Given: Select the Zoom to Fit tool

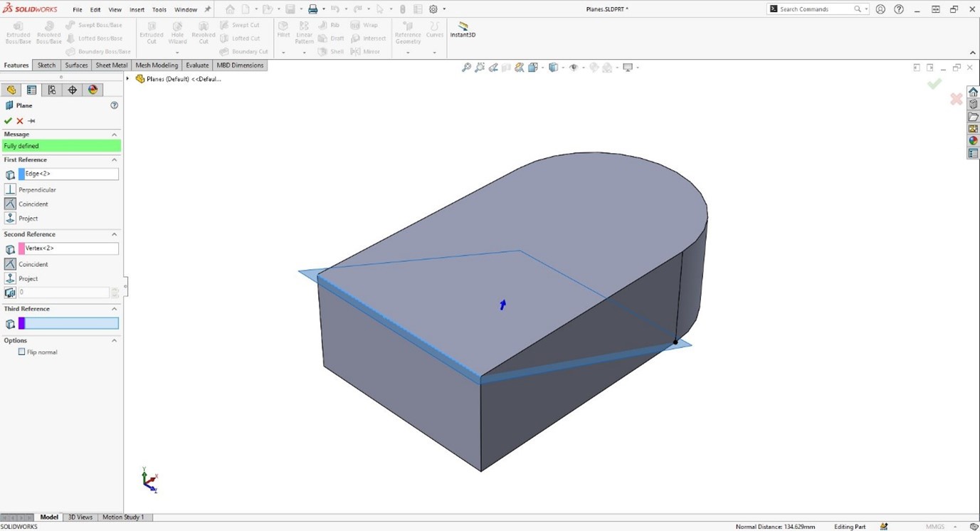Looking at the screenshot, I should click(466, 67).
